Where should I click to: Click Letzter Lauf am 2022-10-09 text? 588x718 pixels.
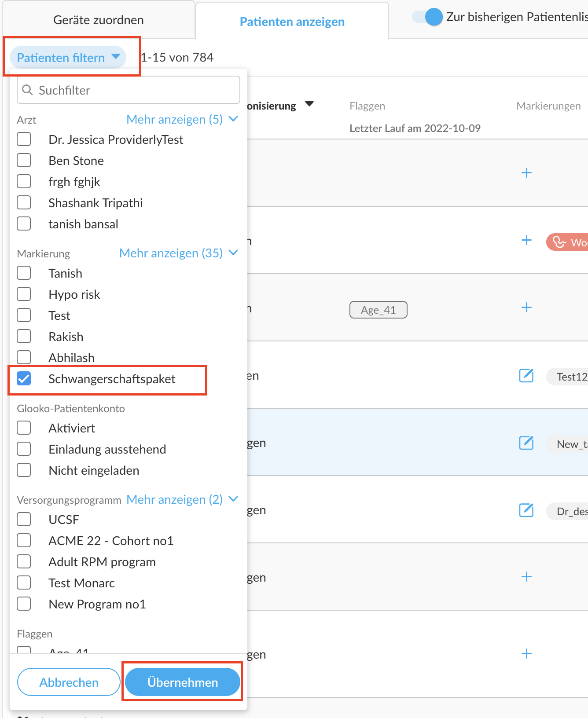point(415,128)
